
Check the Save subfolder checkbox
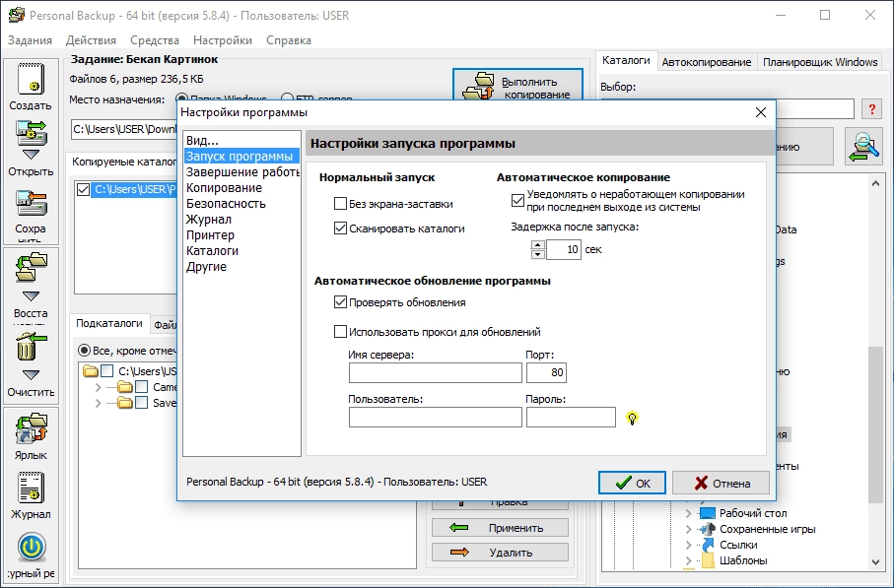141,403
